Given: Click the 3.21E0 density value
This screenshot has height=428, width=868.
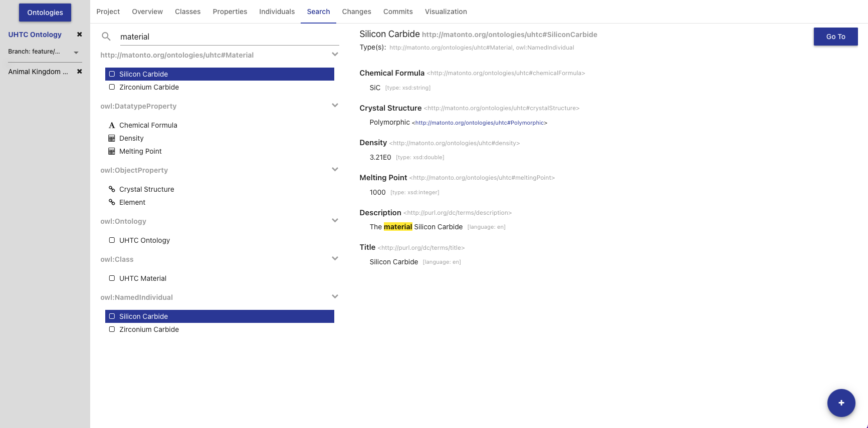Looking at the screenshot, I should 380,157.
